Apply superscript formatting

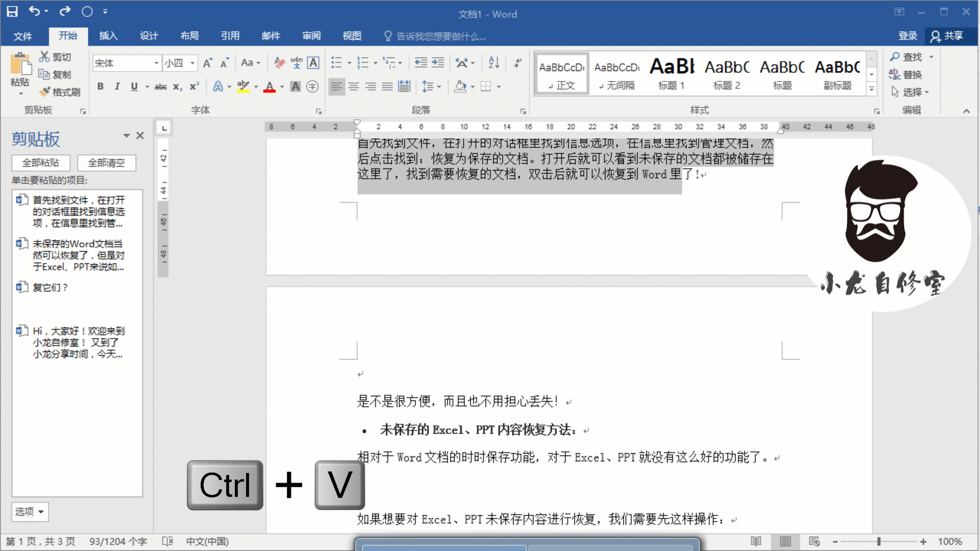pyautogui.click(x=194, y=87)
